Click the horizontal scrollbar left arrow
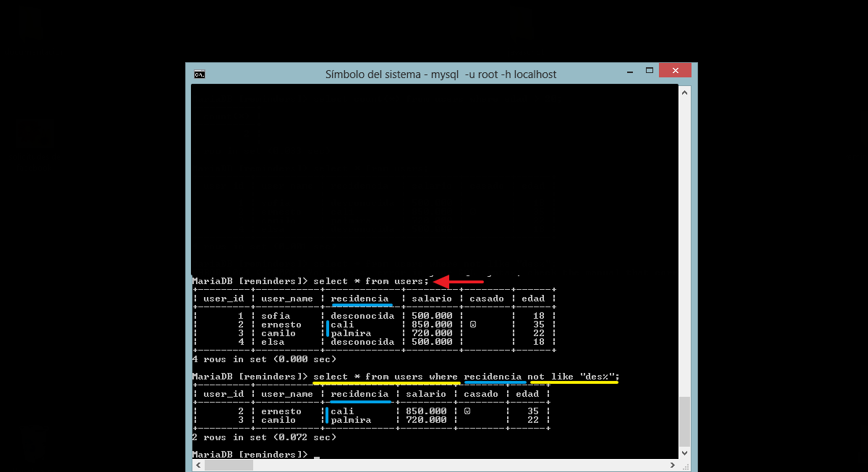 [197, 466]
